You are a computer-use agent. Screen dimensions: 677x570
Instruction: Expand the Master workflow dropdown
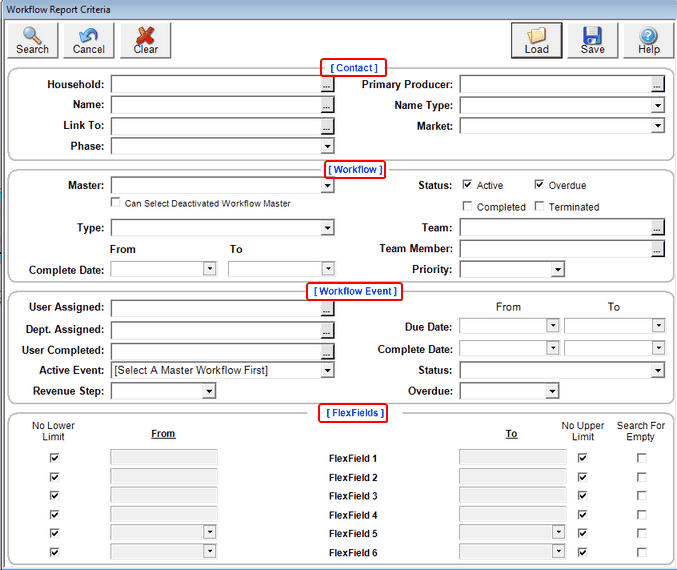(x=327, y=186)
